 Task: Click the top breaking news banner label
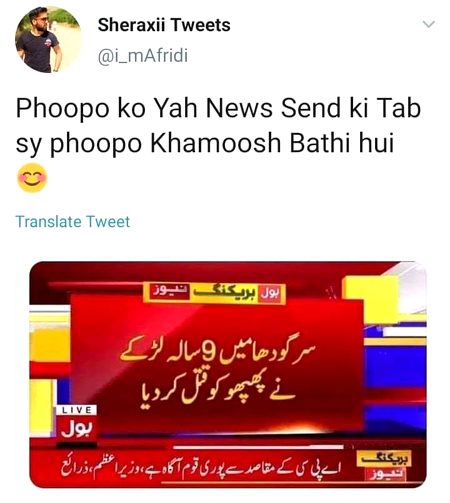click(214, 292)
